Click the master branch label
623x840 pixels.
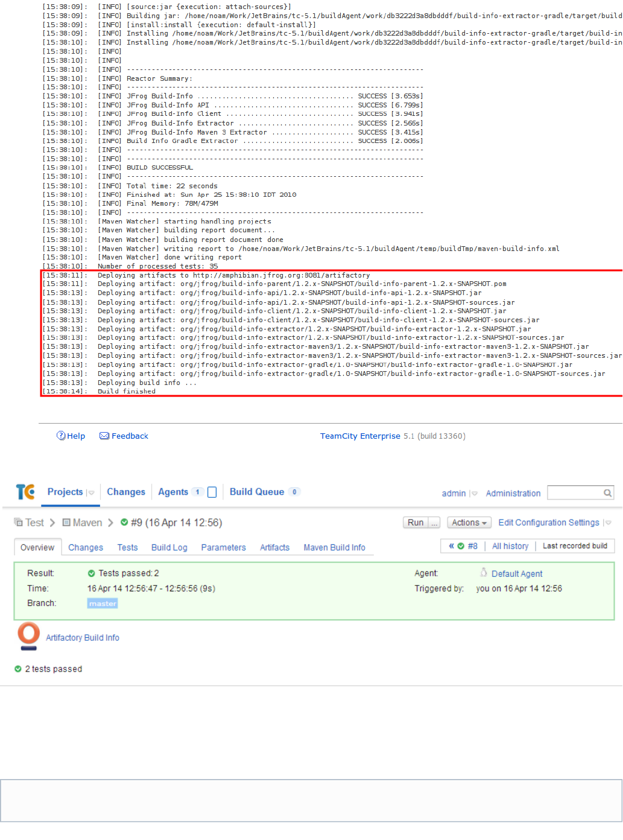tap(103, 603)
